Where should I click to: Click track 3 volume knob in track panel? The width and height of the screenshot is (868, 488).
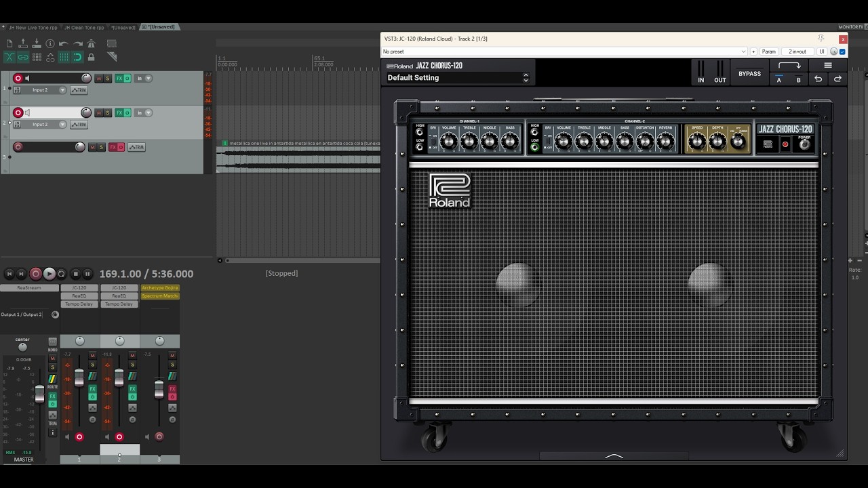click(80, 147)
